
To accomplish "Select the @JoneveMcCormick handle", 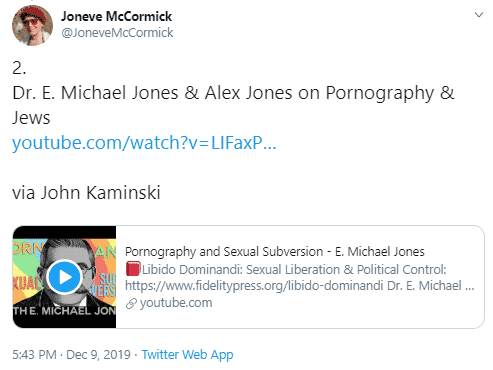I will point(117,33).
